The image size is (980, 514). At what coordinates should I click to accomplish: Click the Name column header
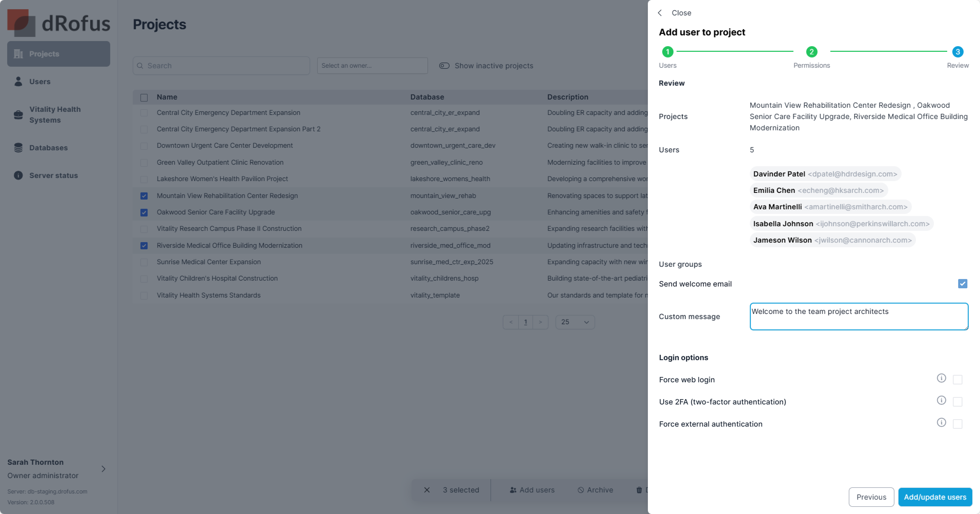click(167, 97)
